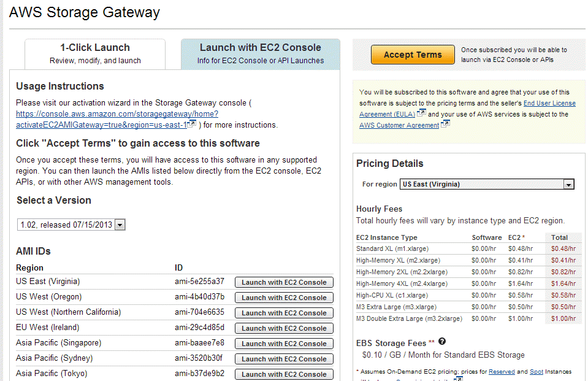The image size is (588, 381).
Task: Launch EU West (Ireland) with EC2 Console
Action: [284, 328]
